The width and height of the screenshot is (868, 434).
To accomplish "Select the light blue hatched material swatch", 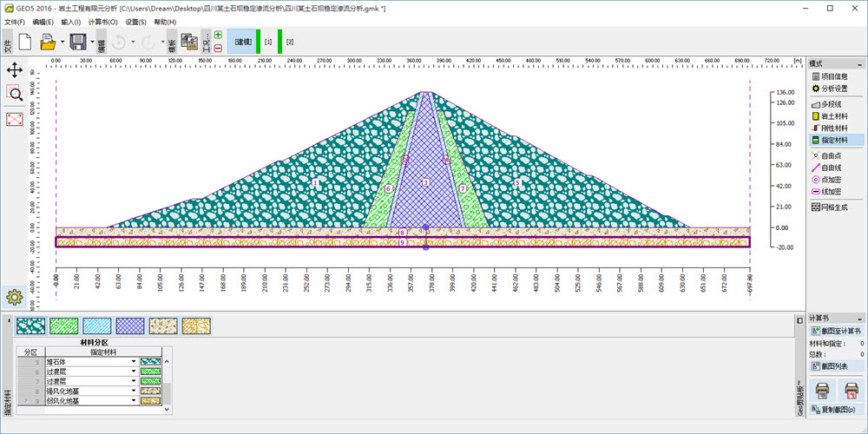I will tap(97, 326).
